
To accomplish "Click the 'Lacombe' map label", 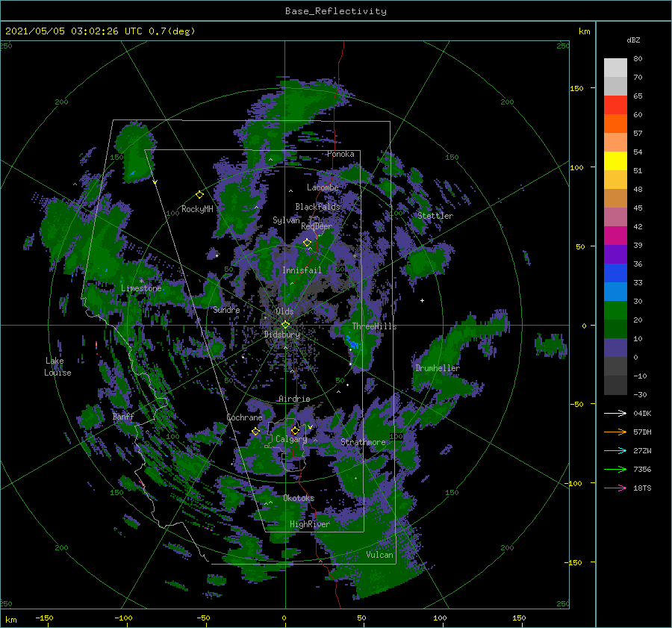I will tap(323, 187).
